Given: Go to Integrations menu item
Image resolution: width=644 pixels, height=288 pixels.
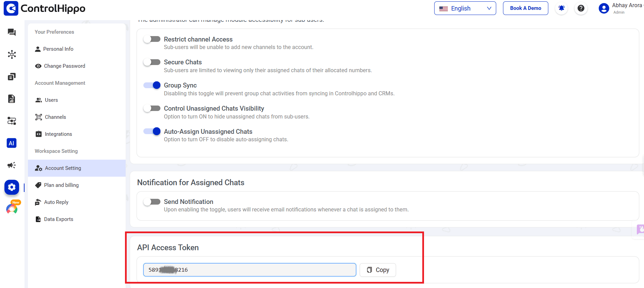Looking at the screenshot, I should pyautogui.click(x=58, y=134).
